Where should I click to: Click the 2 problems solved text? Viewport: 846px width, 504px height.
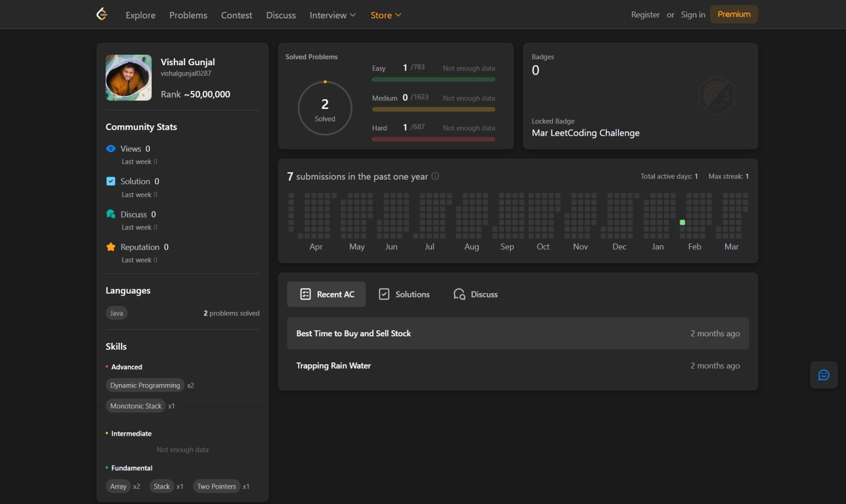pyautogui.click(x=231, y=313)
